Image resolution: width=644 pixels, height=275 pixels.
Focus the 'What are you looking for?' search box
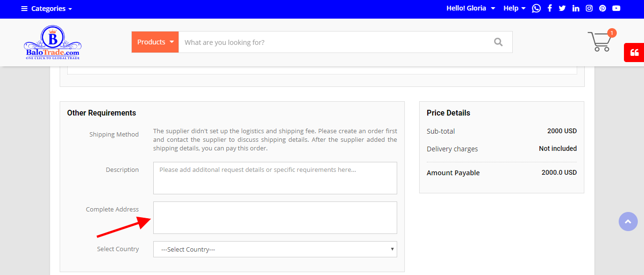coord(331,42)
